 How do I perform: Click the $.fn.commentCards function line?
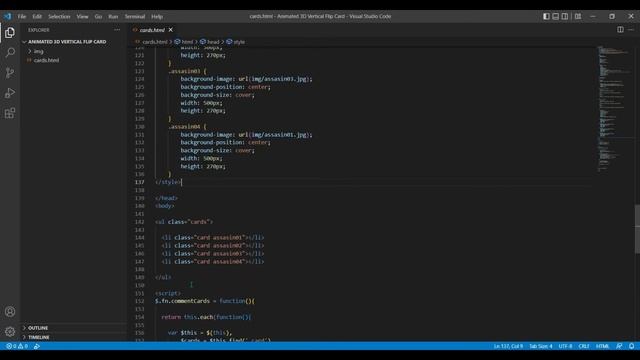(205, 301)
